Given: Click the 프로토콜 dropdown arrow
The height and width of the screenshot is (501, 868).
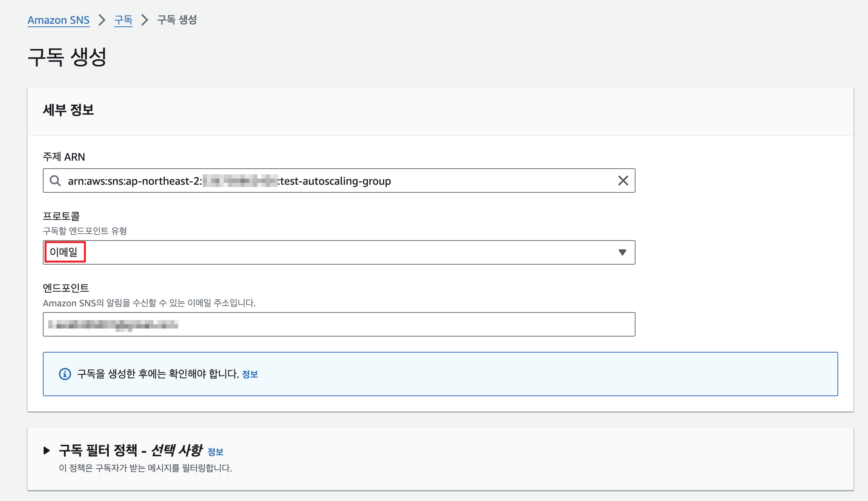Looking at the screenshot, I should pos(622,252).
